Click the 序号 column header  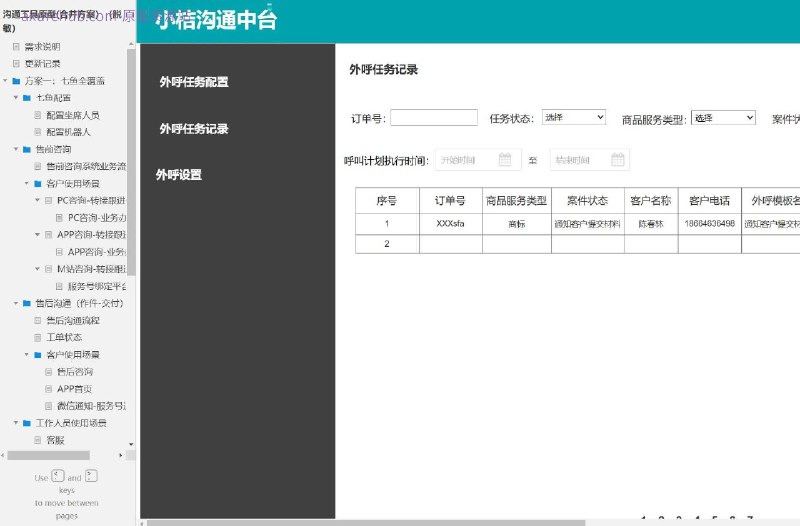[387, 201]
